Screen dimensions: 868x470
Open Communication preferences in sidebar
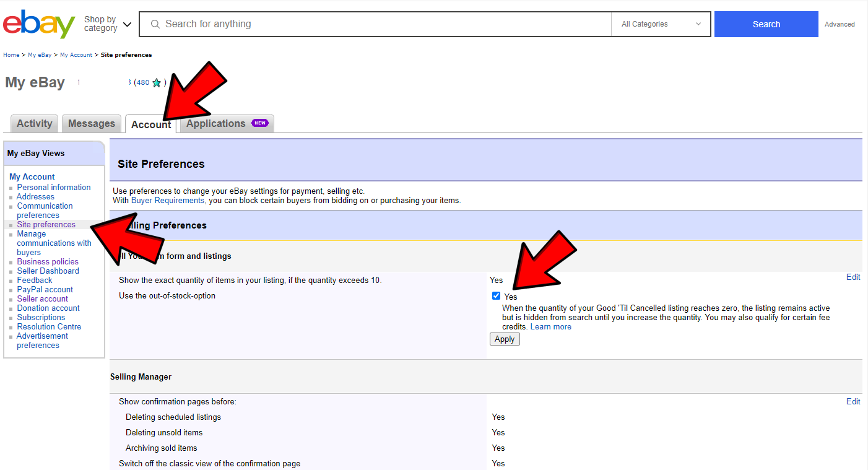(x=45, y=211)
